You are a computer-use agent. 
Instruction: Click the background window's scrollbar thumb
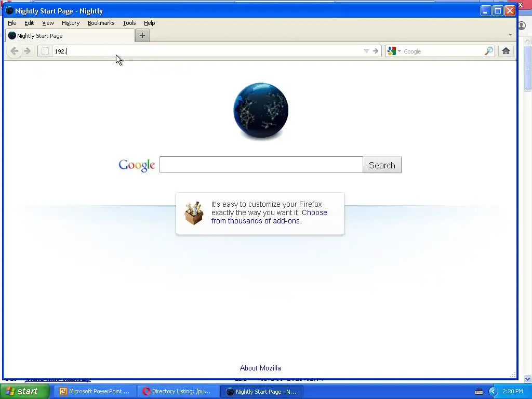(528, 68)
